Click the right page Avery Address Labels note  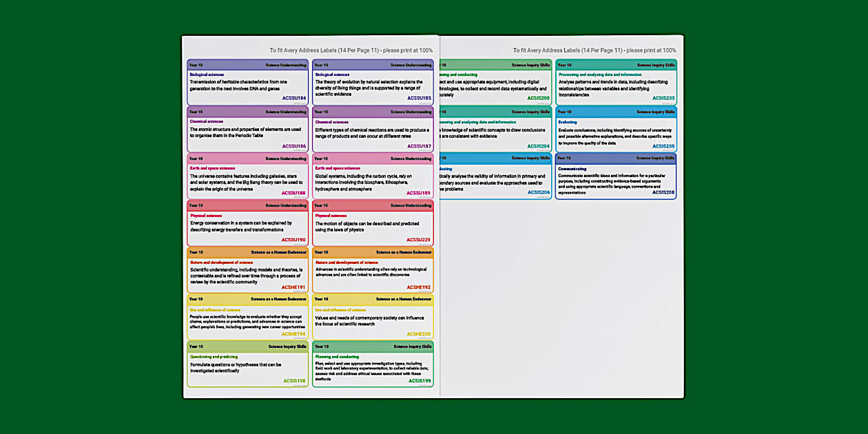[x=595, y=50]
